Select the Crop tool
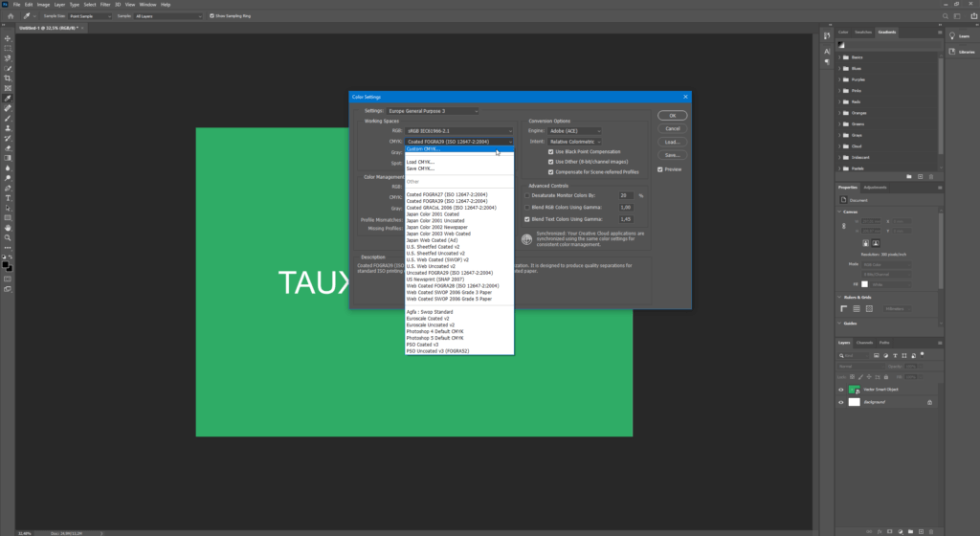 coord(8,78)
